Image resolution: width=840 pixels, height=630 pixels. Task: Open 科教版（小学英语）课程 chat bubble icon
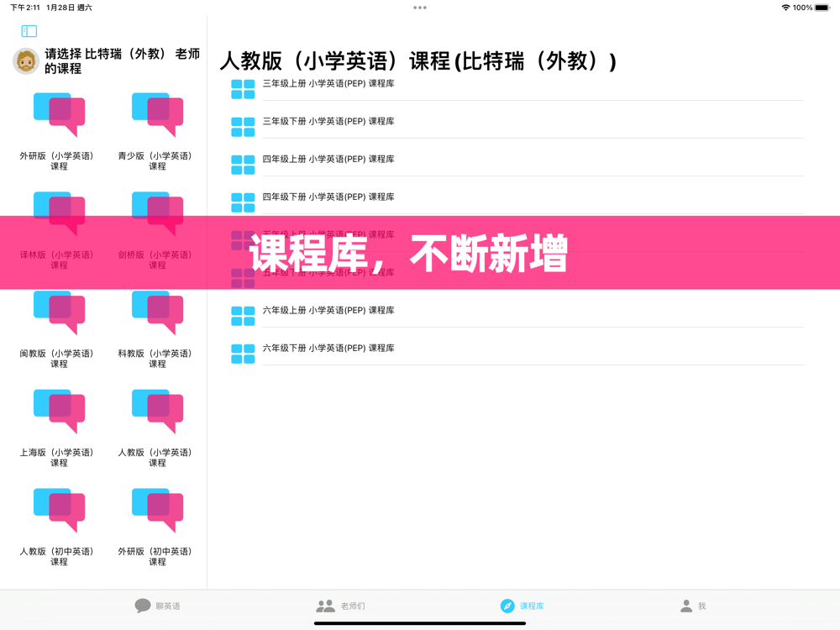pos(158,312)
